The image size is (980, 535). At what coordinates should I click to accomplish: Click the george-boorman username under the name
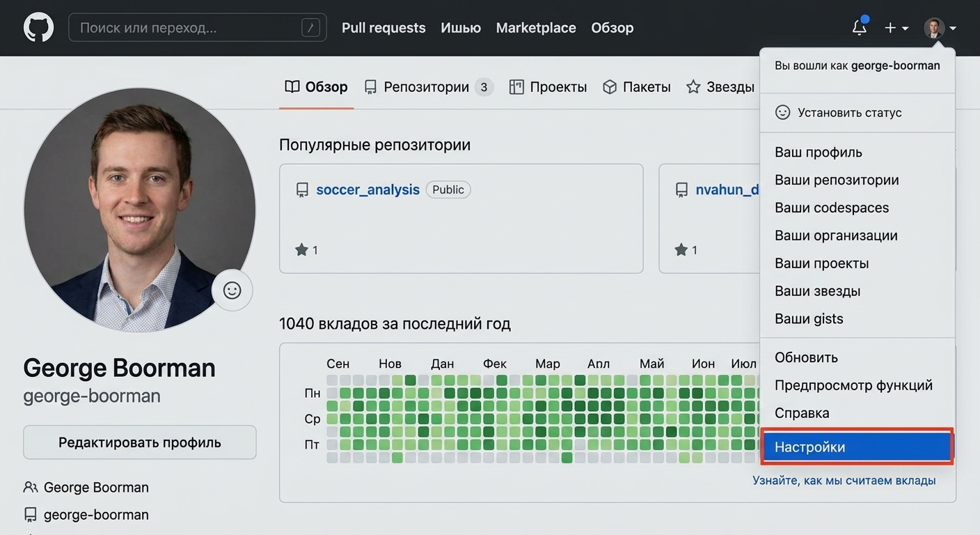point(92,396)
